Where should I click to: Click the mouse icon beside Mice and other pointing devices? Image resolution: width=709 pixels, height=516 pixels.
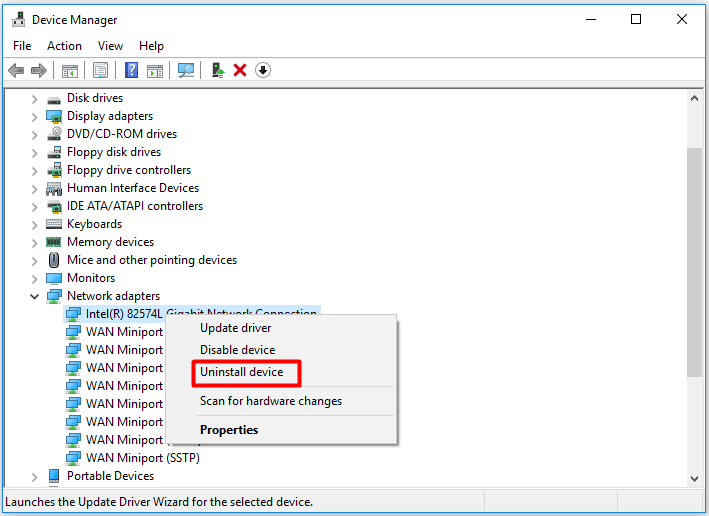point(54,260)
